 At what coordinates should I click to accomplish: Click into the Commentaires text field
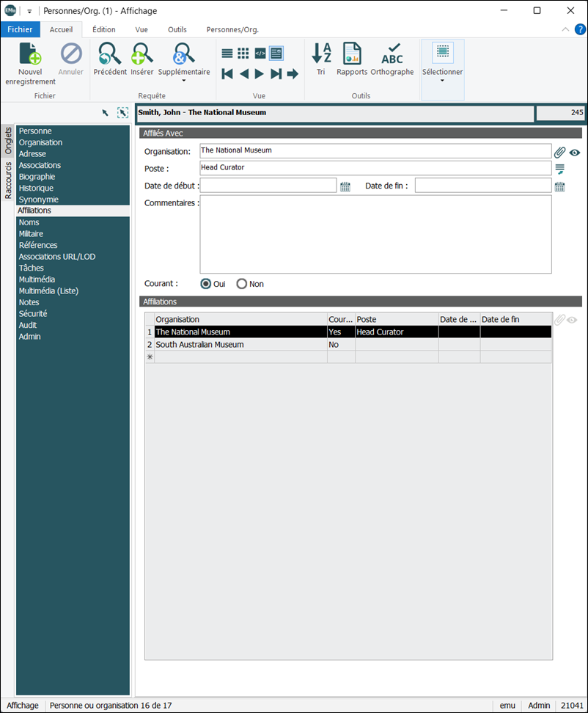[375, 234]
